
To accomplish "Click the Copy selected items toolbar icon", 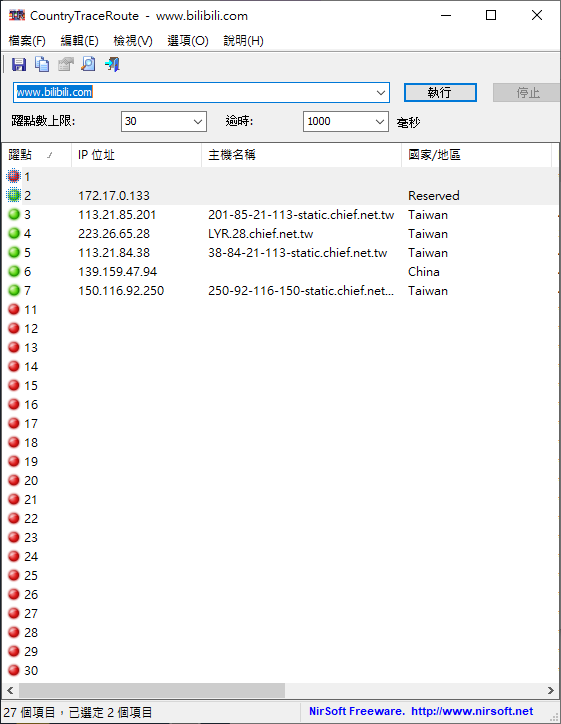I will tap(42, 64).
